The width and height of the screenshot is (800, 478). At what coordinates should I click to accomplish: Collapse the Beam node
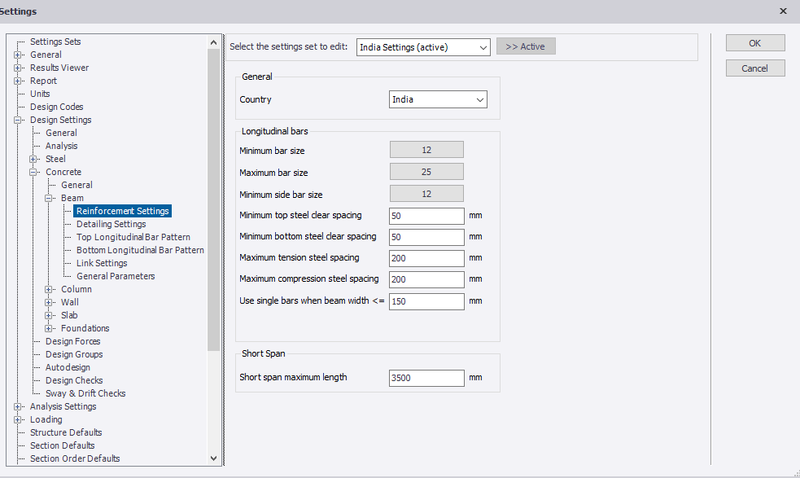(49, 198)
